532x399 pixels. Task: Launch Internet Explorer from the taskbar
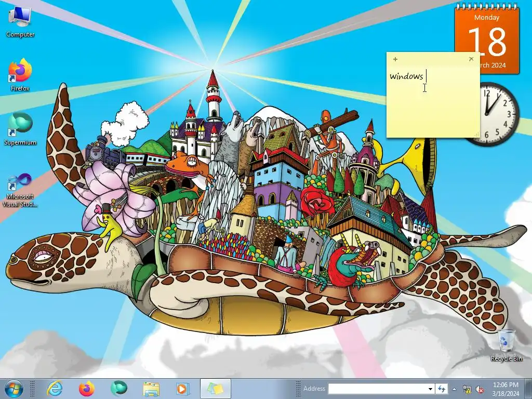click(x=55, y=389)
